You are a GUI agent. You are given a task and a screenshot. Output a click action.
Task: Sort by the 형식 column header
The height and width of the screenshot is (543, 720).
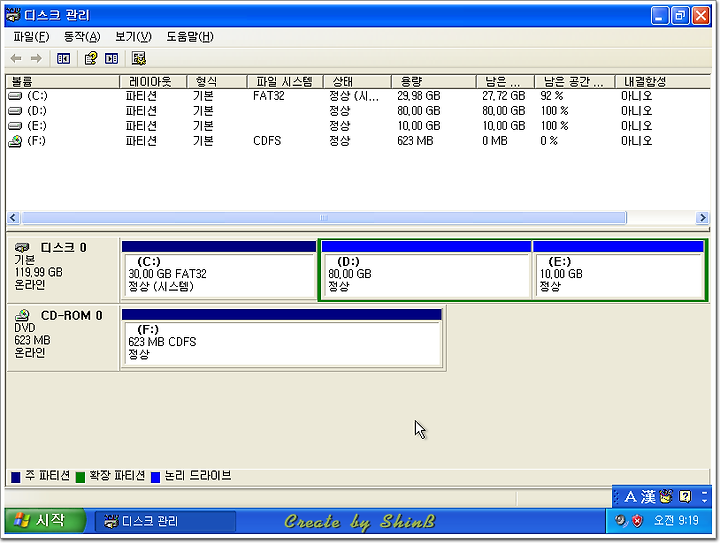[217, 82]
